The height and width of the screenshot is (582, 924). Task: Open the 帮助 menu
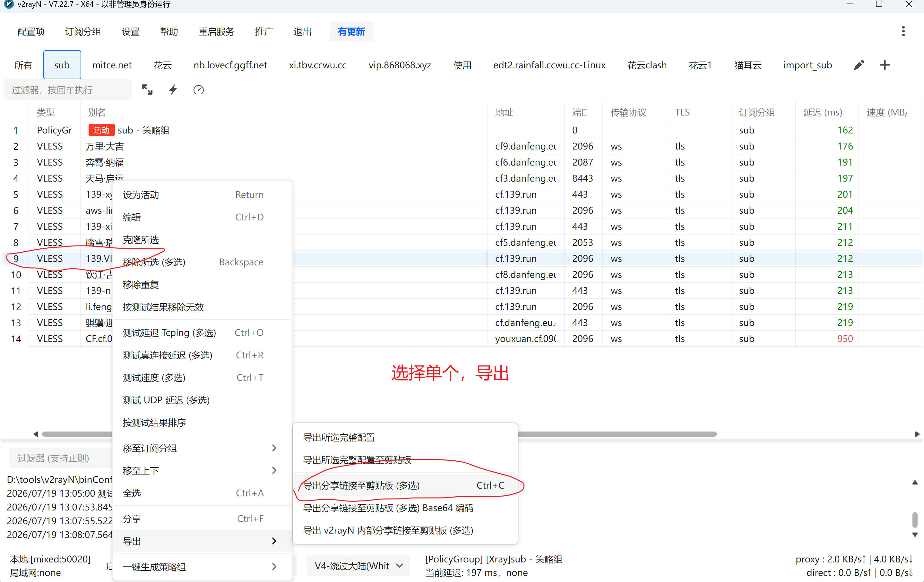pos(169,31)
